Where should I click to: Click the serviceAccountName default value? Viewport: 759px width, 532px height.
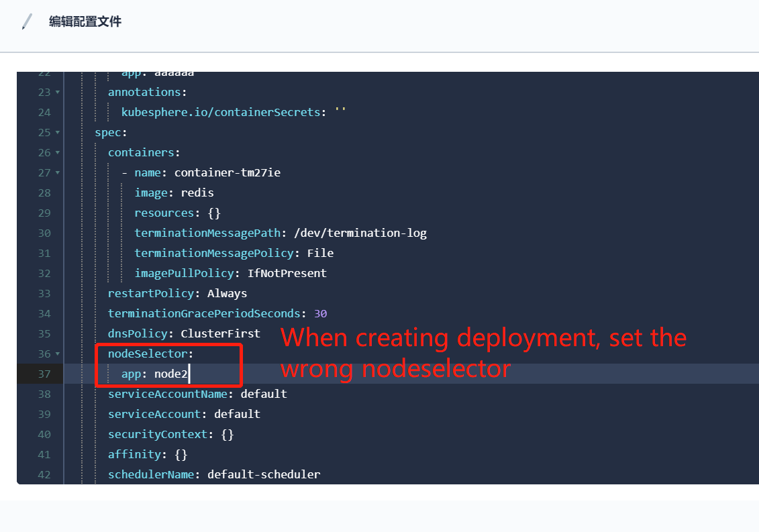(263, 394)
